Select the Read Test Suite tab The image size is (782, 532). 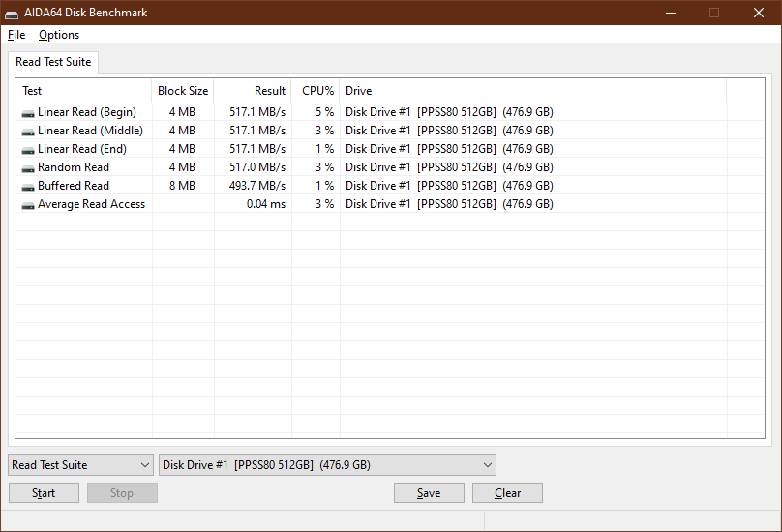click(x=53, y=62)
